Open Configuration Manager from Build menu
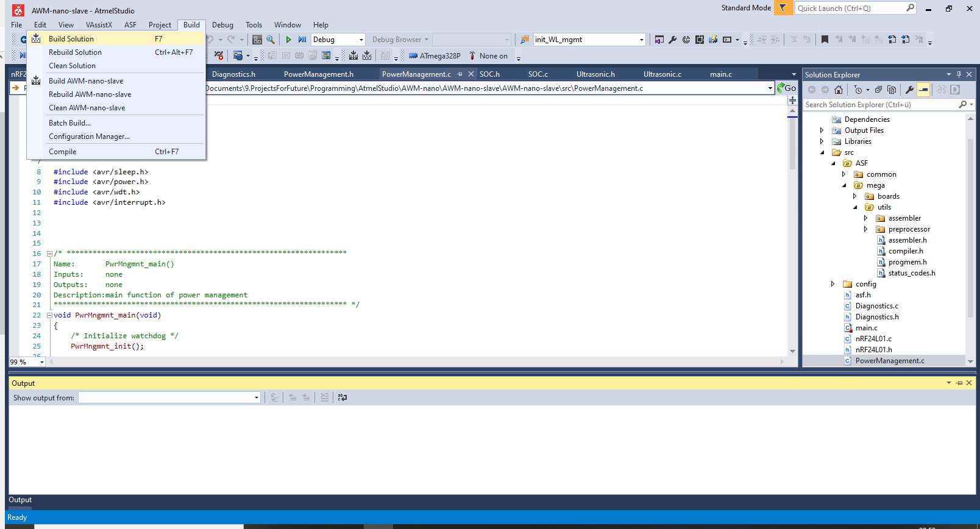Image resolution: width=980 pixels, height=529 pixels. click(x=116, y=137)
